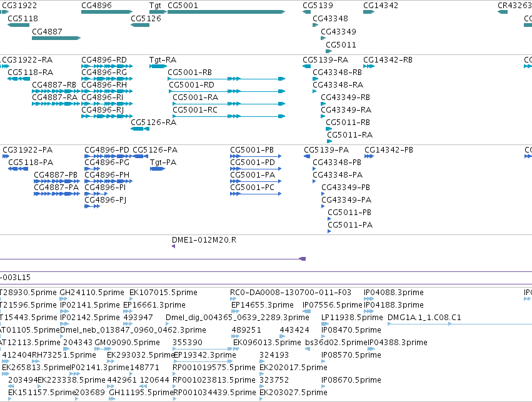Select EST GH24110.5prime

click(92, 293)
